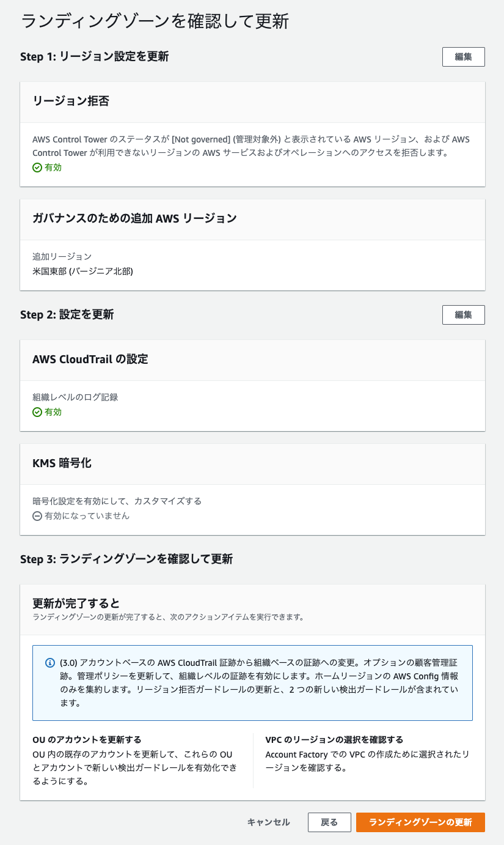This screenshot has height=845, width=504.
Task: Click the 編集 button for Step 2 configuration
Action: point(463,315)
